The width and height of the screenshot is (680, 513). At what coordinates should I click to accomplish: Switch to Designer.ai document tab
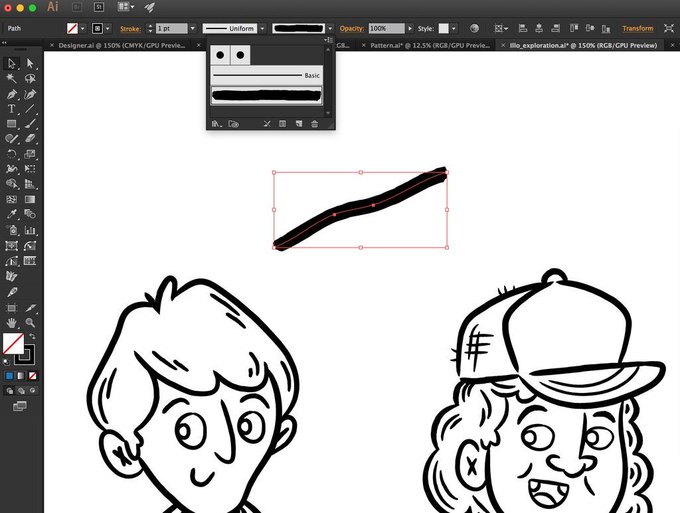coord(121,45)
